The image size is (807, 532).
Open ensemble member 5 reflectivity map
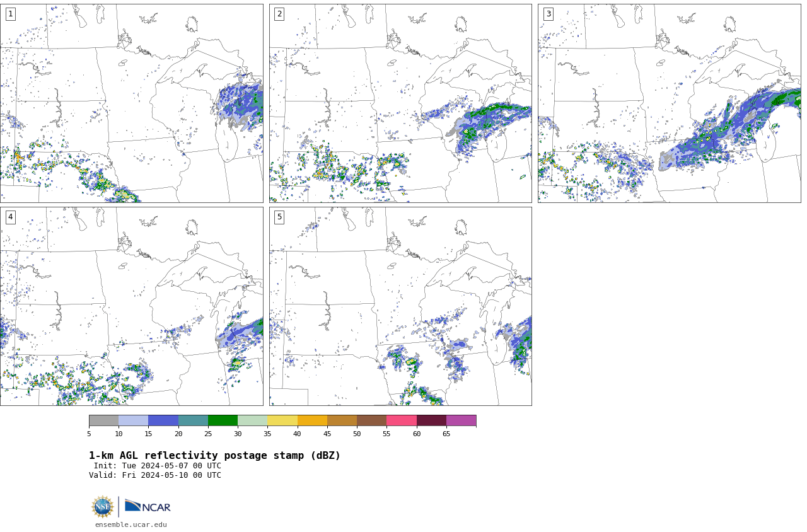[x=400, y=306]
